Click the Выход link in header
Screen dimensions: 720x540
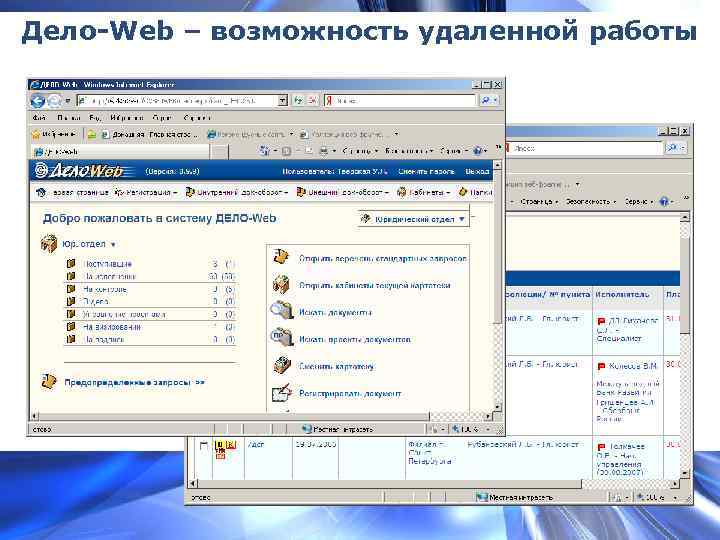(x=477, y=171)
